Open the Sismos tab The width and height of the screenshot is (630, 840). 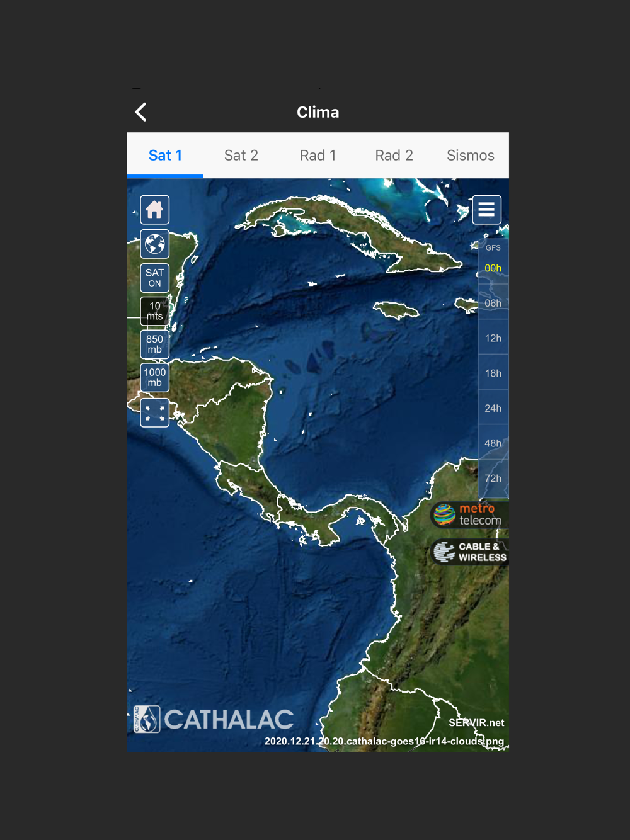pyautogui.click(x=471, y=156)
